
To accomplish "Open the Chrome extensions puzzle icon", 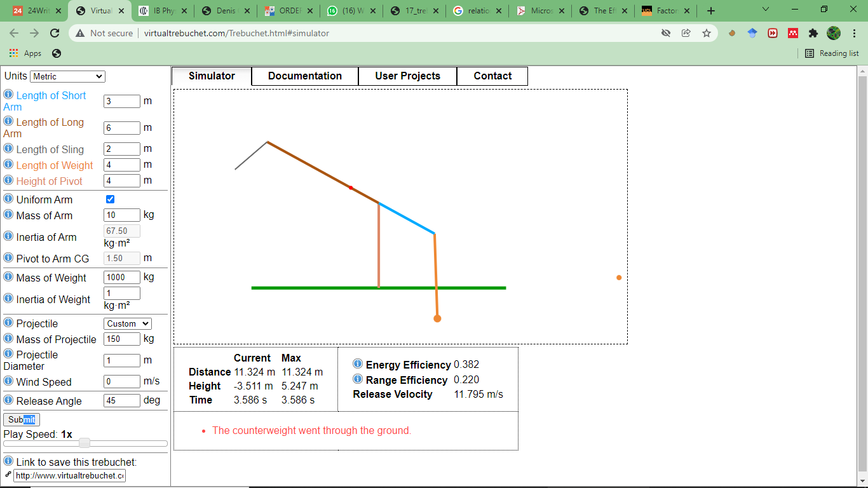I will 813,33.
